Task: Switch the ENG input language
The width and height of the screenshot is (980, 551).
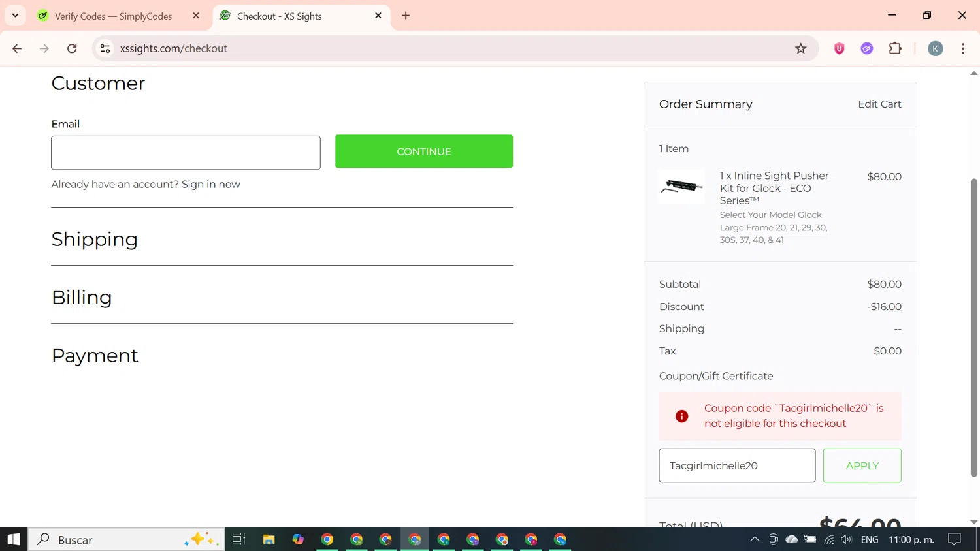Action: pyautogui.click(x=870, y=539)
